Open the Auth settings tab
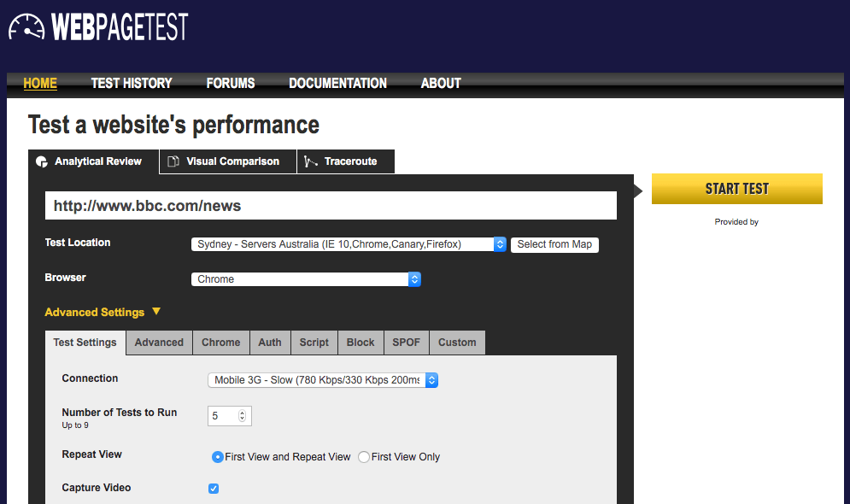Viewport: 850px width, 504px height. coord(270,343)
